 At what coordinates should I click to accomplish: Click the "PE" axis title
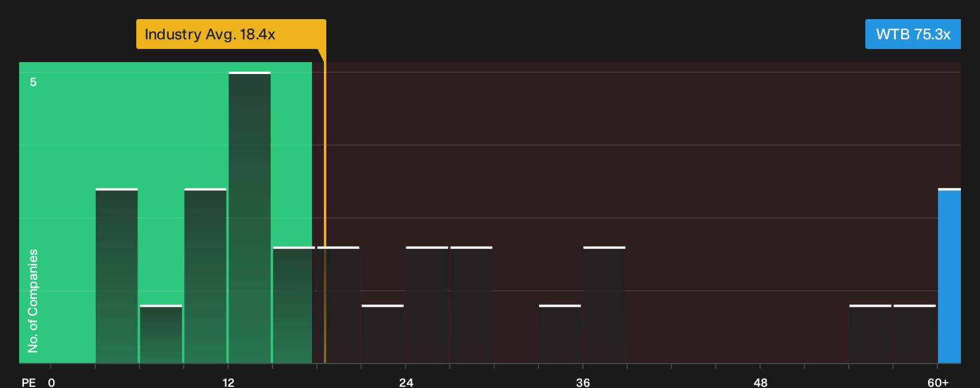[x=29, y=382]
